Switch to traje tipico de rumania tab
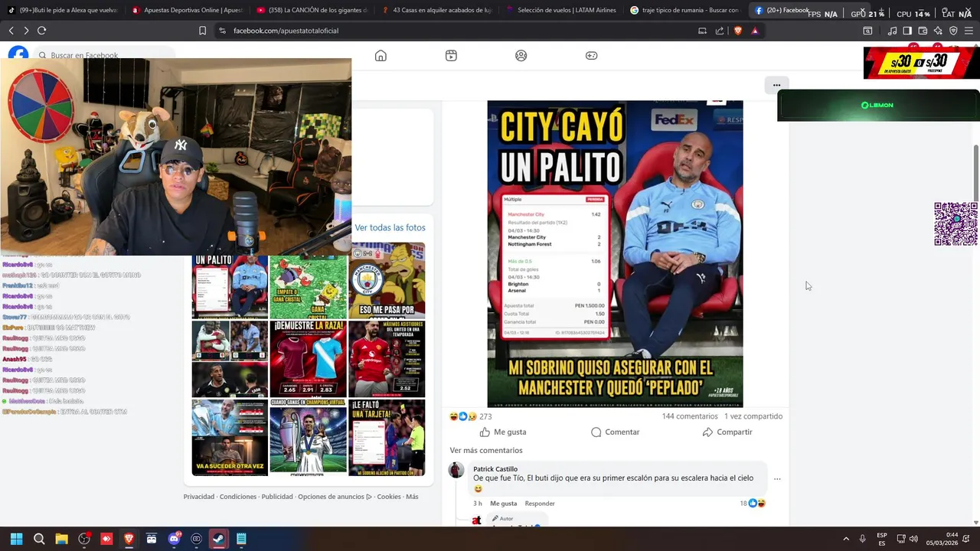The image size is (980, 551). tap(685, 10)
